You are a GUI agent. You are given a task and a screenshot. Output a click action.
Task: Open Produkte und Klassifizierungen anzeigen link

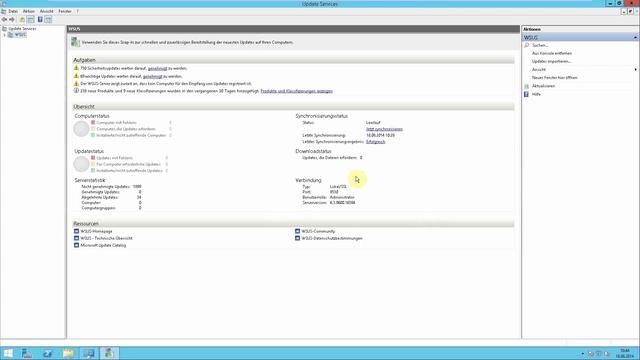296,91
